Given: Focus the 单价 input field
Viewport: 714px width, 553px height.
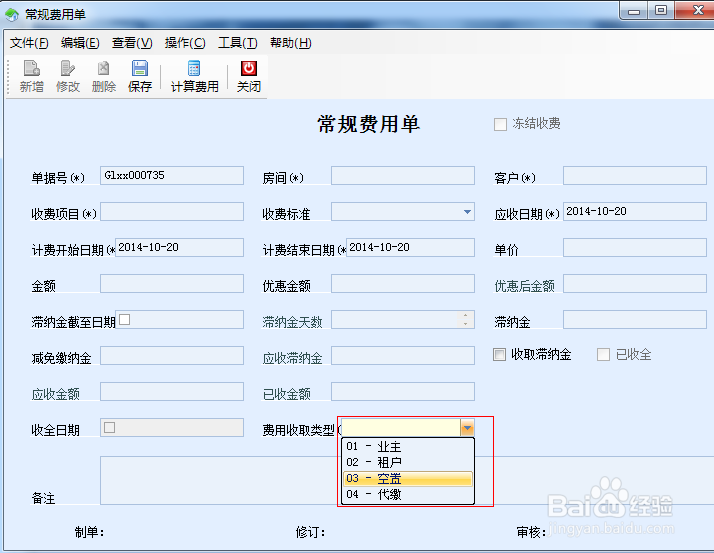Looking at the screenshot, I should coord(635,247).
